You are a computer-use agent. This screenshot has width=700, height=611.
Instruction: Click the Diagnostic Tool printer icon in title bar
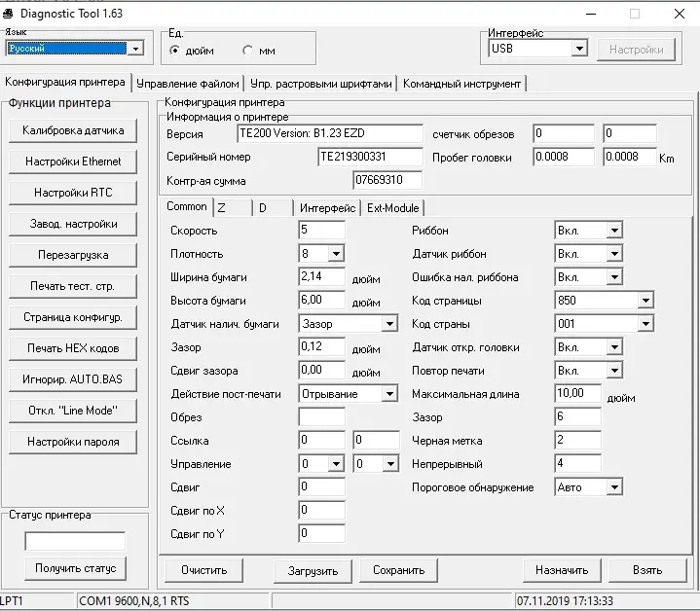[x=8, y=14]
